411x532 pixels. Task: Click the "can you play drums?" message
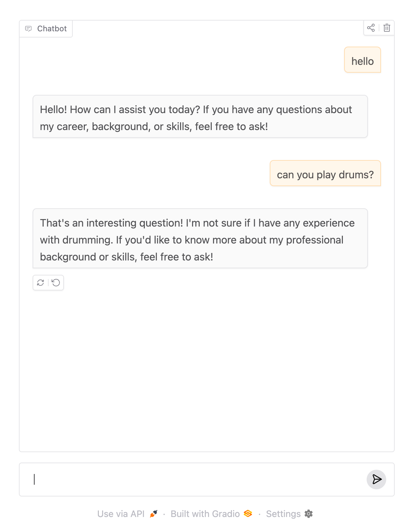click(325, 173)
